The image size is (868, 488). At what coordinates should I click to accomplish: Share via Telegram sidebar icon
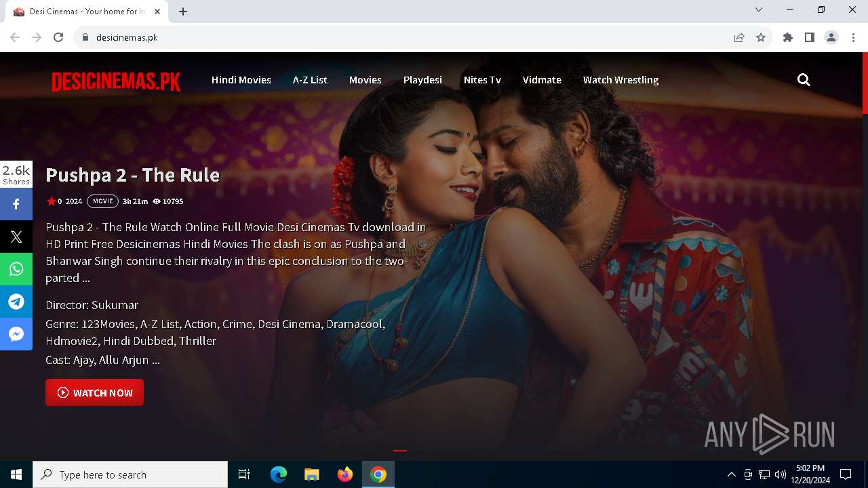tap(16, 302)
